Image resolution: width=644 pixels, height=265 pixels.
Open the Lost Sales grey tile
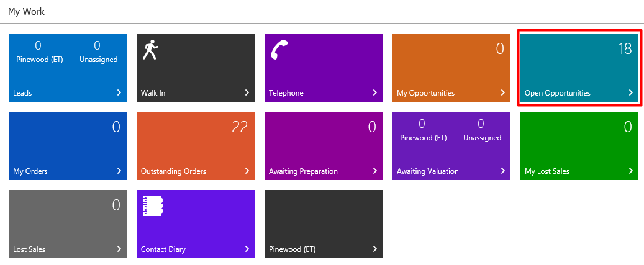point(29,249)
